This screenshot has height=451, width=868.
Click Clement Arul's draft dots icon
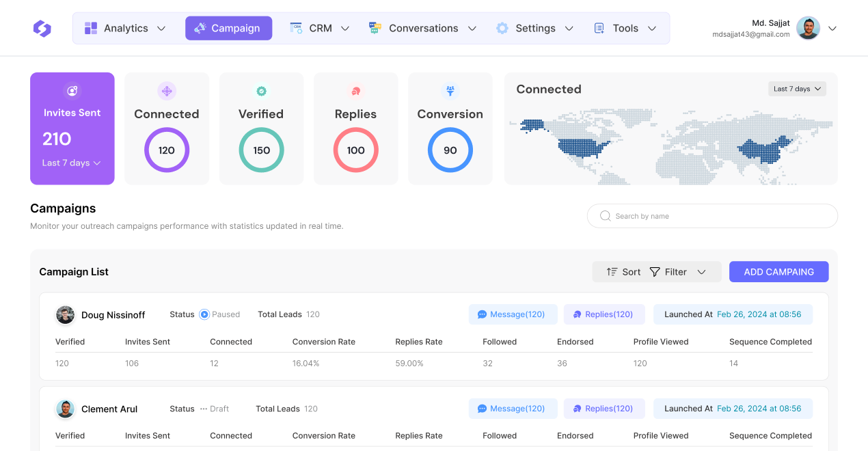(x=204, y=409)
